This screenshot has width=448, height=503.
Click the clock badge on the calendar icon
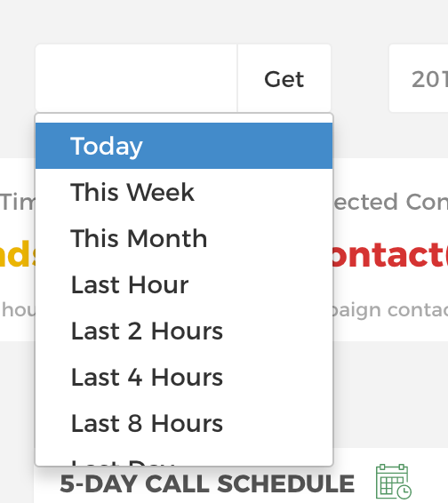pyautogui.click(x=404, y=491)
